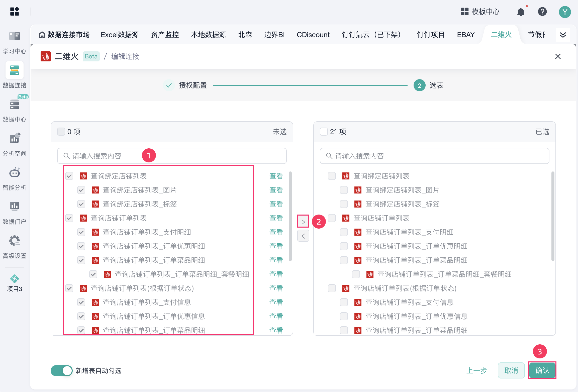Viewport: 578px width, 392px height.
Task: Switch to the Excel数据源 tab
Action: (120, 35)
